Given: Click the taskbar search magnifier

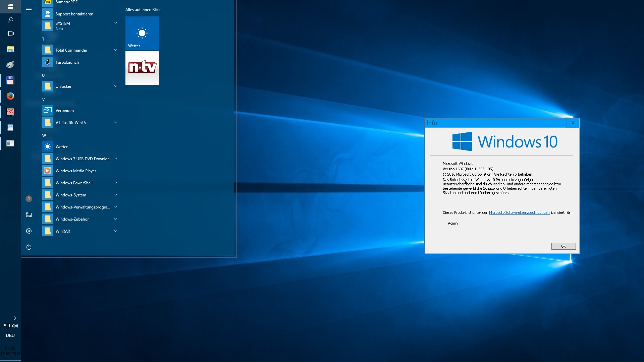Looking at the screenshot, I should pyautogui.click(x=10, y=20).
